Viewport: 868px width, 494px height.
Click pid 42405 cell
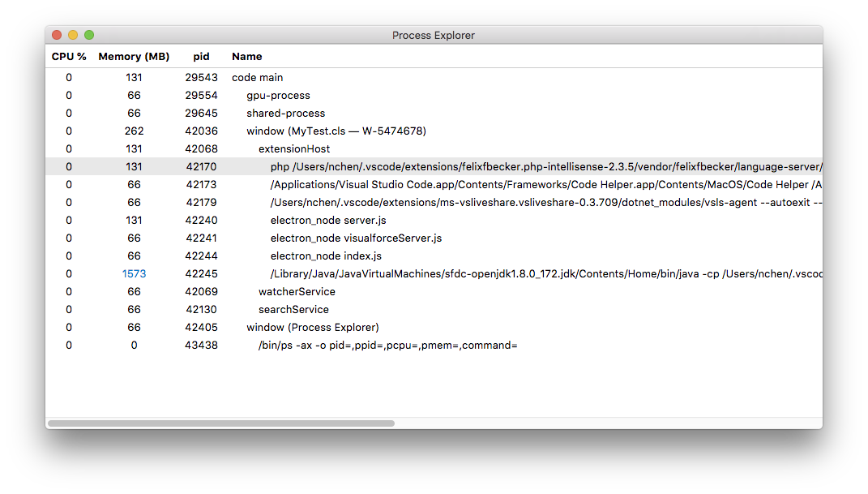click(x=201, y=327)
